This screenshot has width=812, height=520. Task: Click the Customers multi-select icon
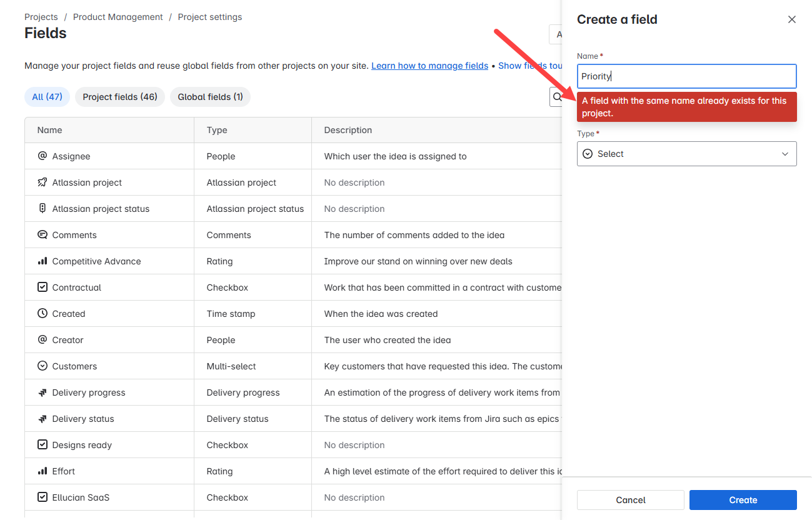pyautogui.click(x=43, y=366)
